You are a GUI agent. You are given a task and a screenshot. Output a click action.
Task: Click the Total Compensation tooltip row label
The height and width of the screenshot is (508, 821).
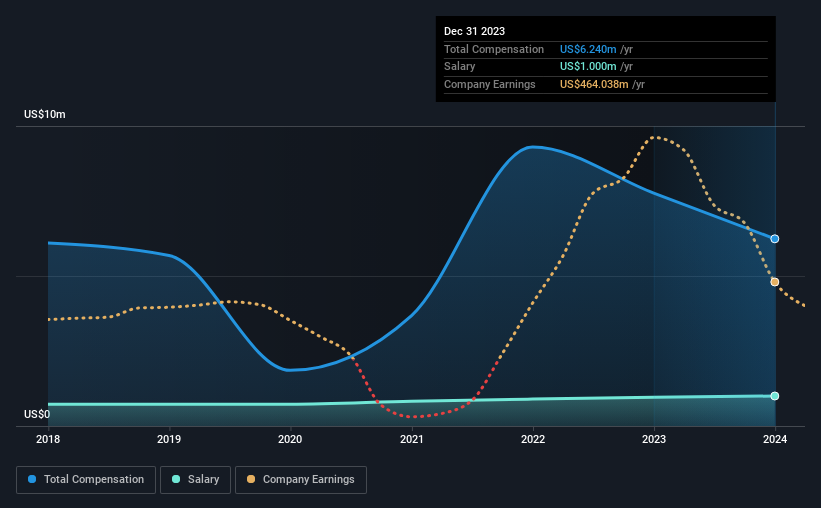(494, 49)
